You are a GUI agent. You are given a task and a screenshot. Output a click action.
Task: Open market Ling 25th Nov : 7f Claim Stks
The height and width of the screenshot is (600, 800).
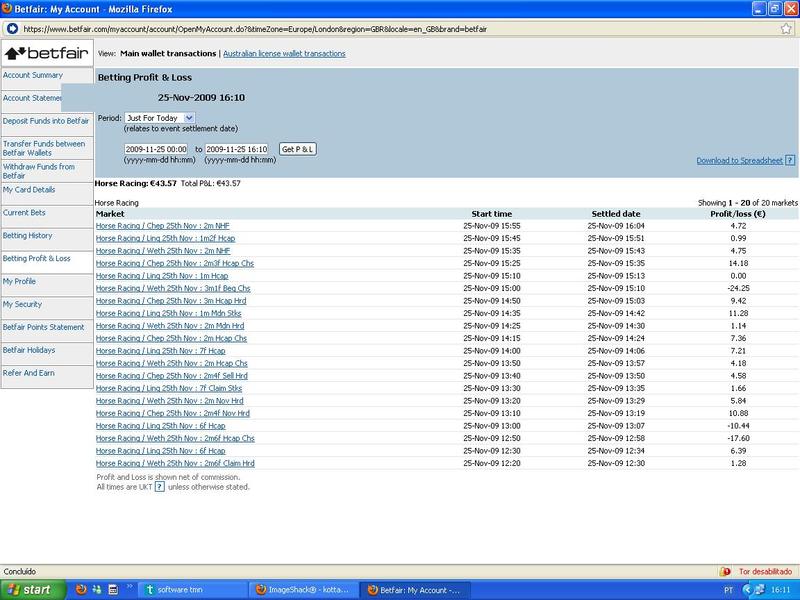169,388
